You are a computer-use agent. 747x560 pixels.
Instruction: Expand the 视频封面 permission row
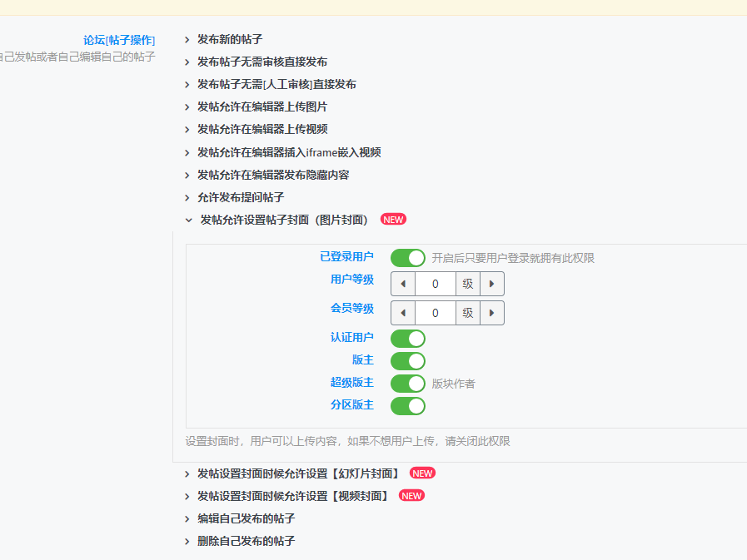pos(292,496)
